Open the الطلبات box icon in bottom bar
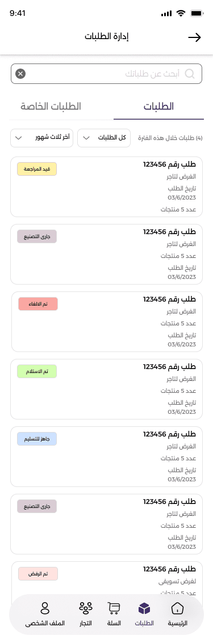213x644 pixels. (144, 608)
